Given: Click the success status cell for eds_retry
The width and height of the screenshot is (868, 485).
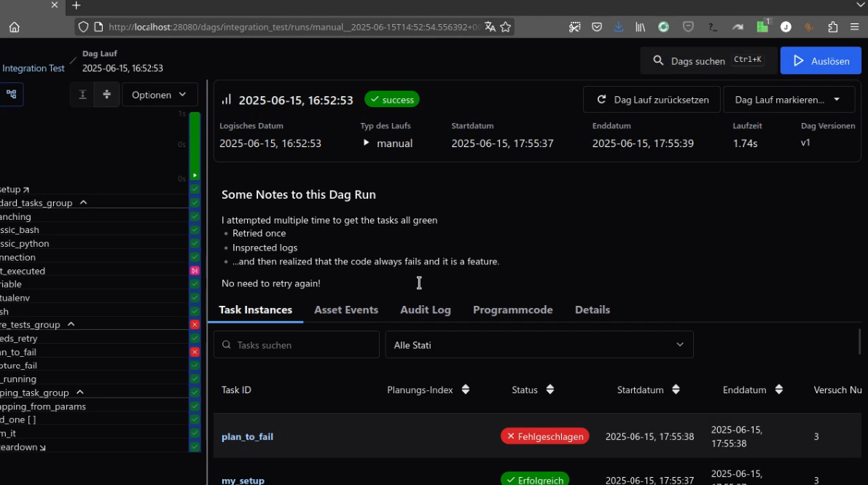Looking at the screenshot, I should pyautogui.click(x=195, y=338).
